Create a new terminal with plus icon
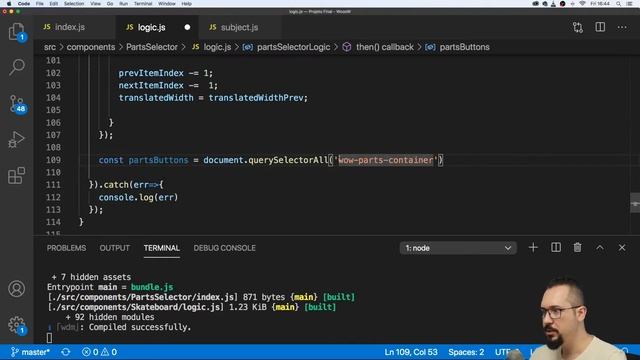Screen dimensions: 640x360 click(x=533, y=248)
